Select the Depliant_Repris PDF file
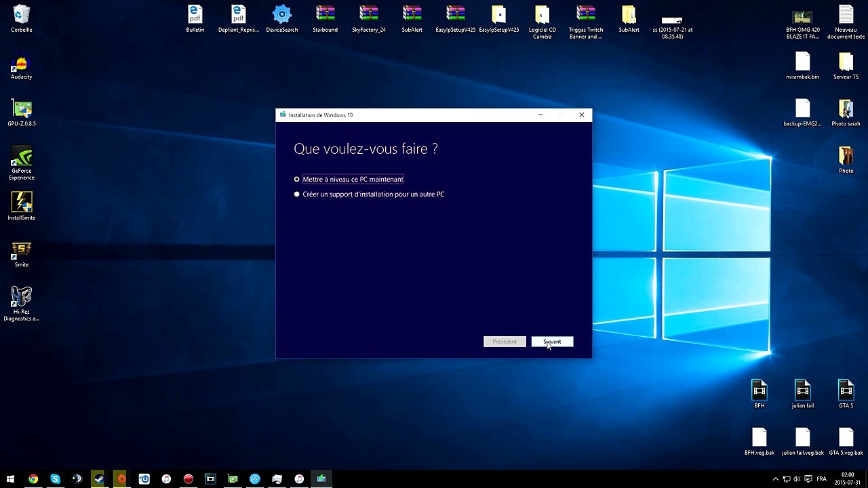The image size is (868, 488). point(239,19)
